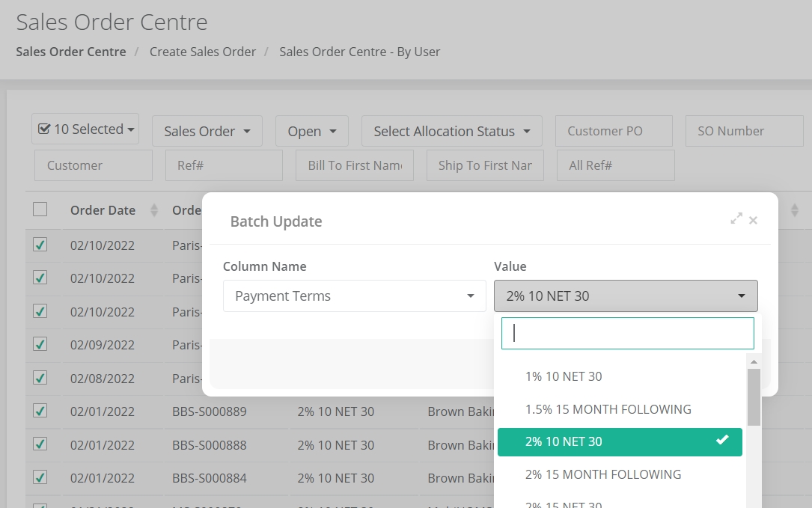Image resolution: width=812 pixels, height=508 pixels.
Task: Expand the Batch Update dialog to fullscreen
Action: pyautogui.click(x=736, y=218)
